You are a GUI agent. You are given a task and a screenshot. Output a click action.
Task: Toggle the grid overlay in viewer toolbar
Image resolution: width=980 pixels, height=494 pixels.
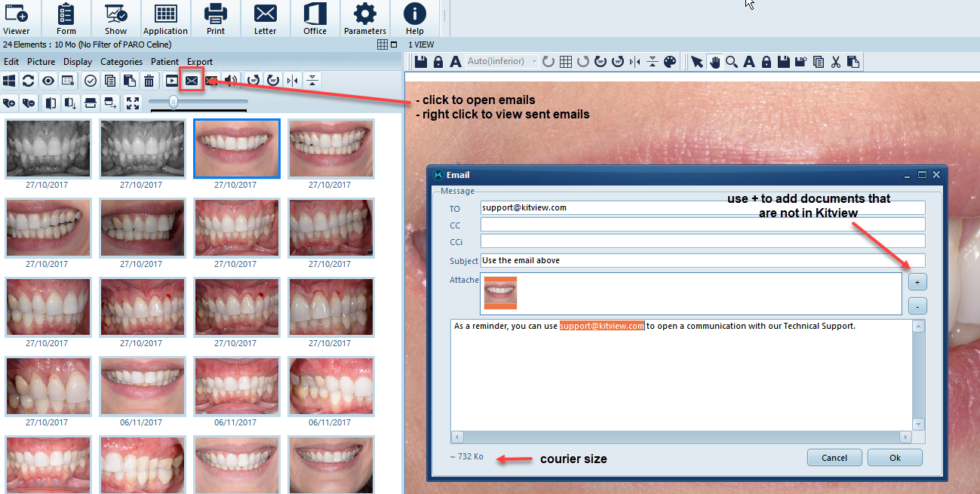click(566, 62)
